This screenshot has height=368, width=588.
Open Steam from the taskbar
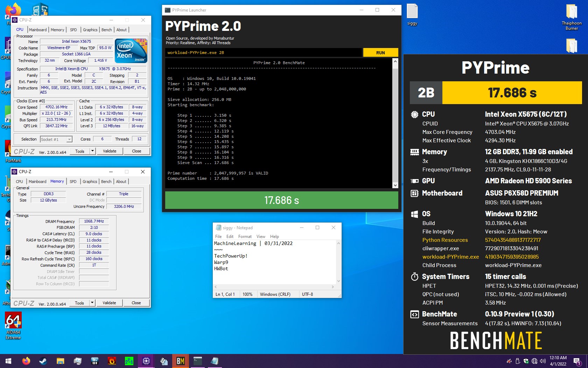click(43, 361)
